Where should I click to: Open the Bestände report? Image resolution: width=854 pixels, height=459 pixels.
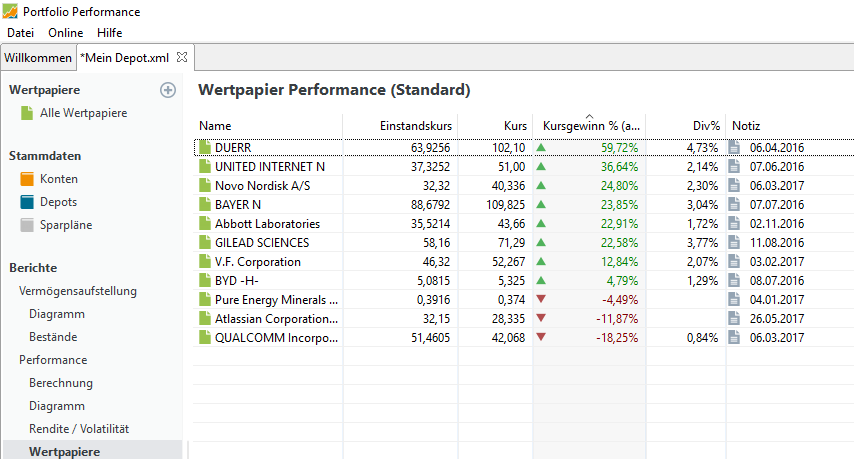coord(53,337)
